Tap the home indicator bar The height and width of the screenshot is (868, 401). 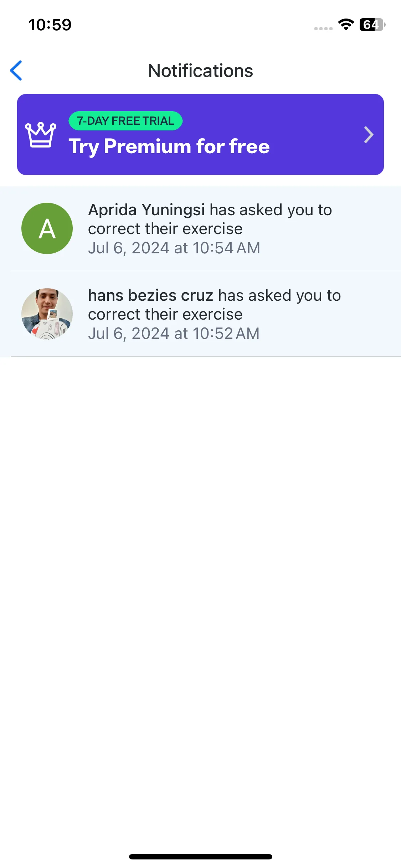pyautogui.click(x=201, y=857)
